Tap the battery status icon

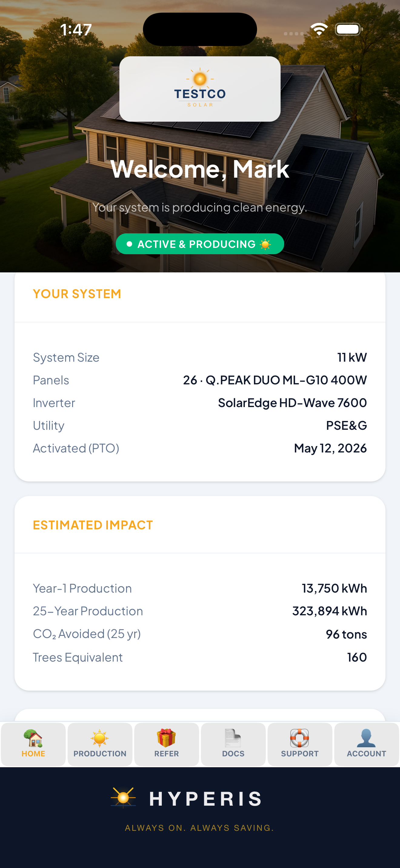[x=349, y=29]
